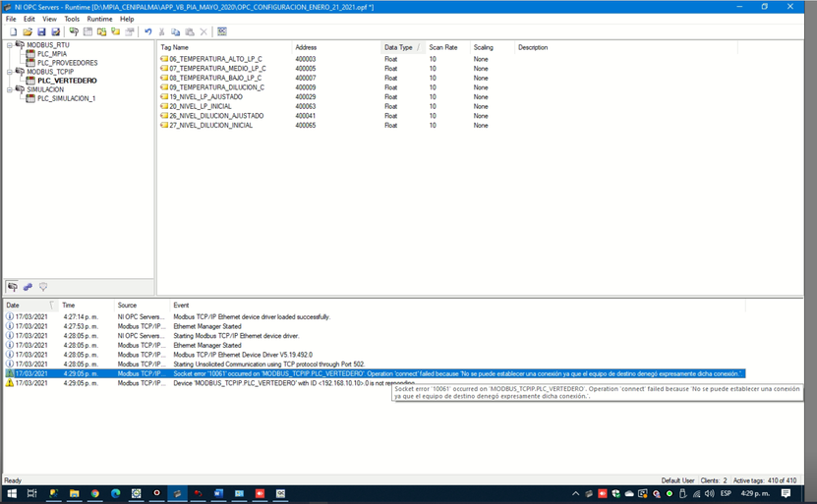The image size is (817, 504).
Task: Select the 'Starting Unsolicited Communication' log entry
Action: coord(268,364)
